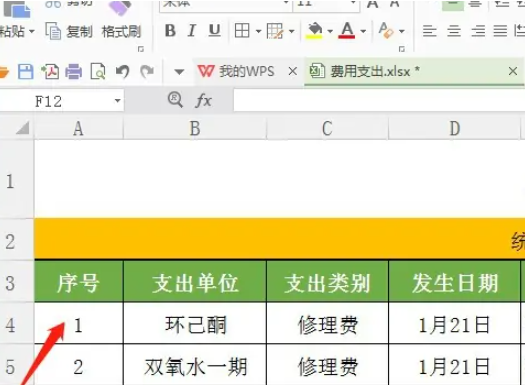Click the 序号 header cell
Screen dimensions: 528x385
click(x=79, y=282)
